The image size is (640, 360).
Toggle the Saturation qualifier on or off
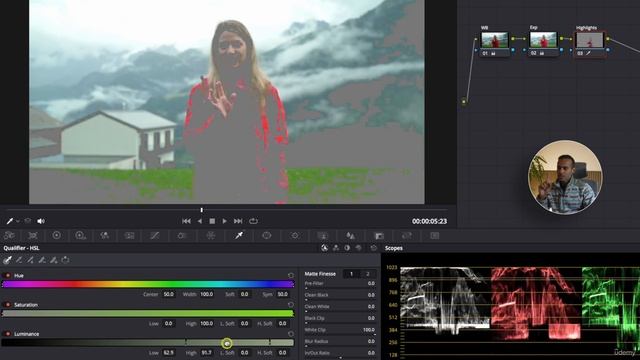click(7, 304)
